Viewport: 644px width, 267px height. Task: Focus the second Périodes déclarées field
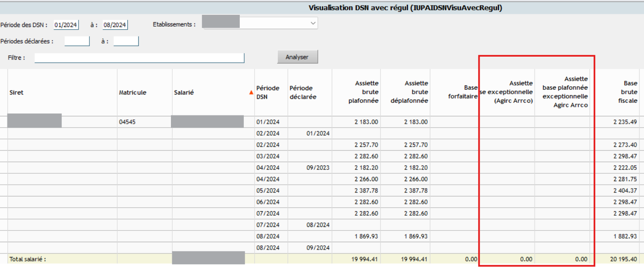pos(126,41)
